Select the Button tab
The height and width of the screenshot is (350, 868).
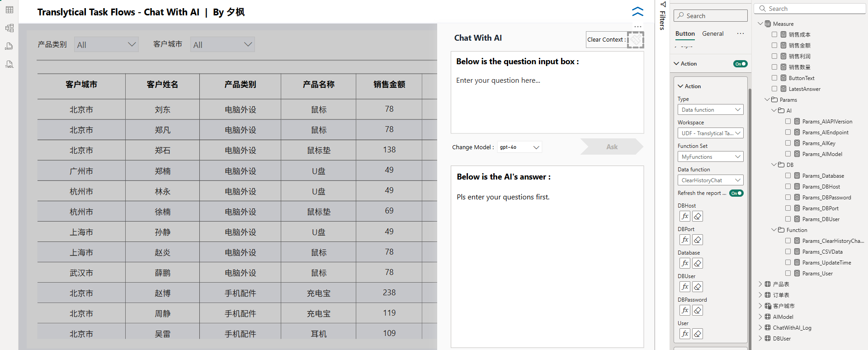[685, 33]
